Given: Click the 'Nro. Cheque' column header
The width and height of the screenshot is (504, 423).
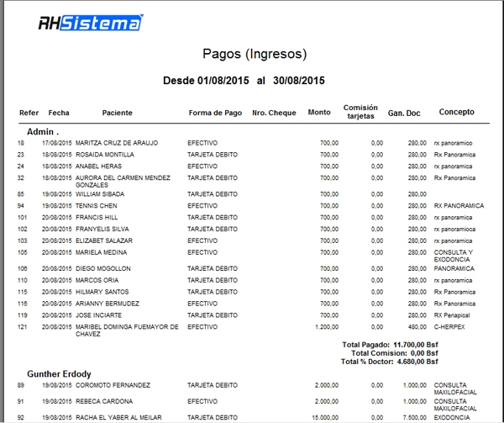Looking at the screenshot, I should [274, 113].
